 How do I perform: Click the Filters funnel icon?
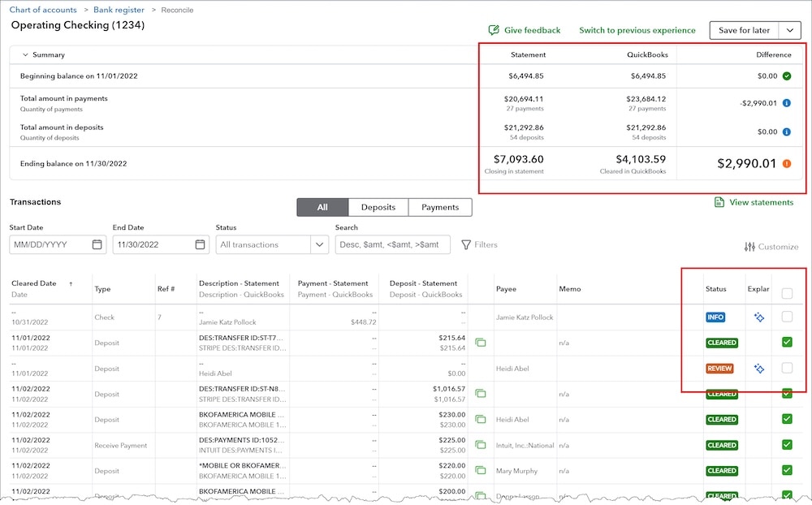click(x=466, y=244)
